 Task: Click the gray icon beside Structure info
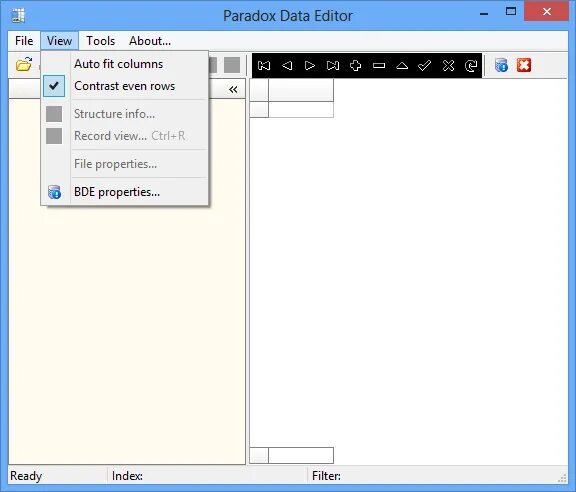(54, 114)
